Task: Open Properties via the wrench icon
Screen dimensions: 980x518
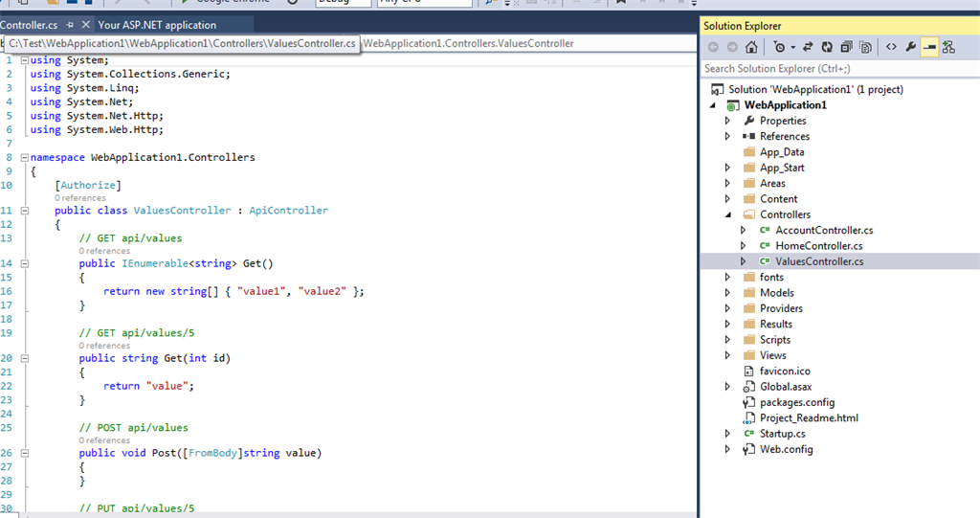Action: point(910,47)
